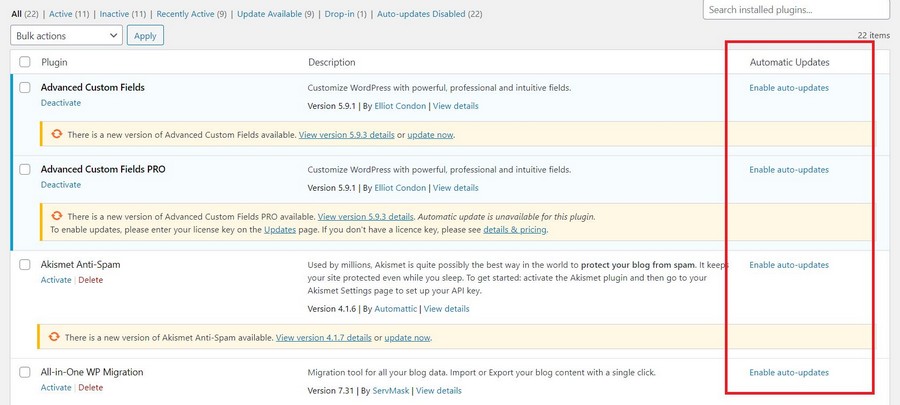Image resolution: width=900 pixels, height=405 pixels.
Task: Click update icon in Advanced Custom Fields notice
Action: coord(57,134)
